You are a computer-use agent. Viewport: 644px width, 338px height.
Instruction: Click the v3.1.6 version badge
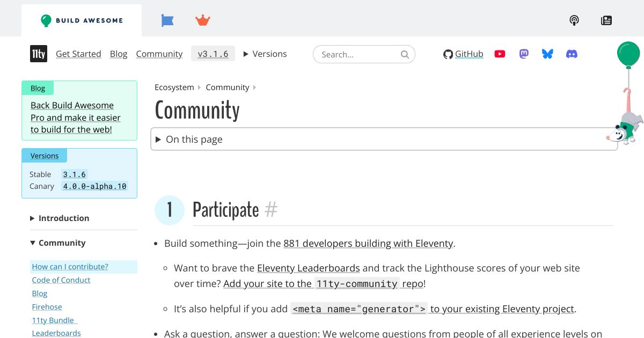click(213, 54)
